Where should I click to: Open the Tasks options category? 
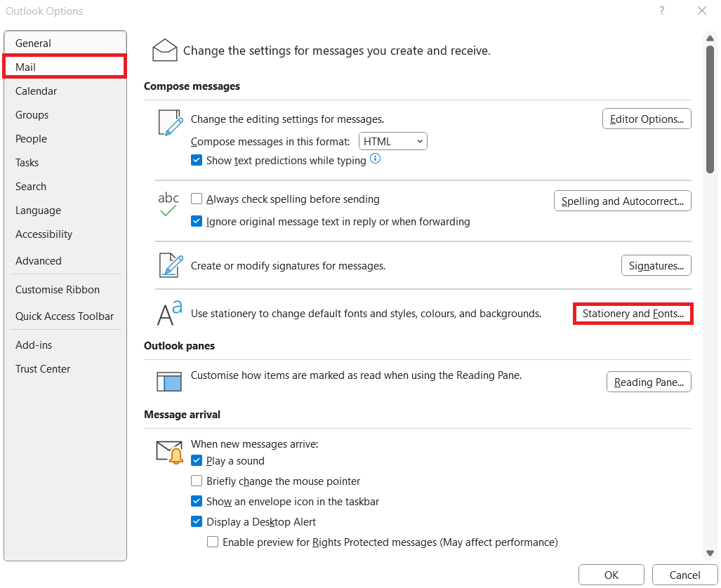tap(65, 163)
